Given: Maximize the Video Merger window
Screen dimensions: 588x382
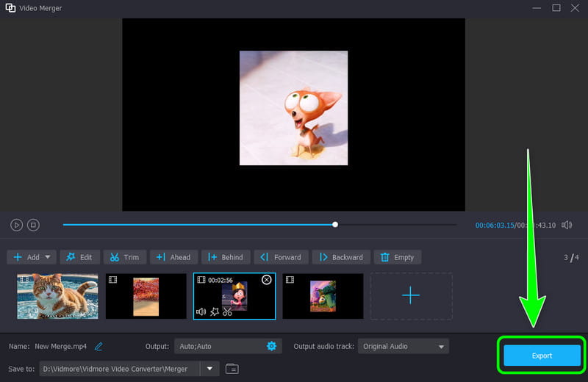Looking at the screenshot, I should pyautogui.click(x=556, y=8).
